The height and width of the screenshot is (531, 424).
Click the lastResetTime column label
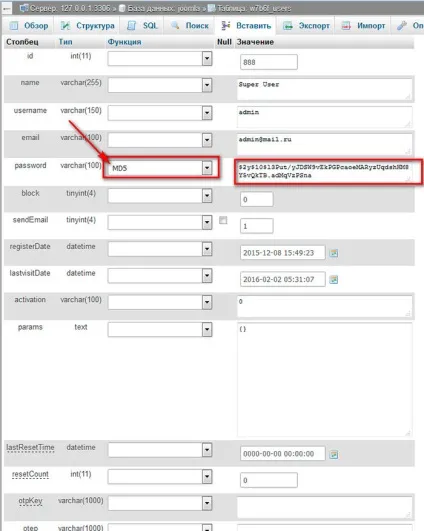pyautogui.click(x=30, y=448)
